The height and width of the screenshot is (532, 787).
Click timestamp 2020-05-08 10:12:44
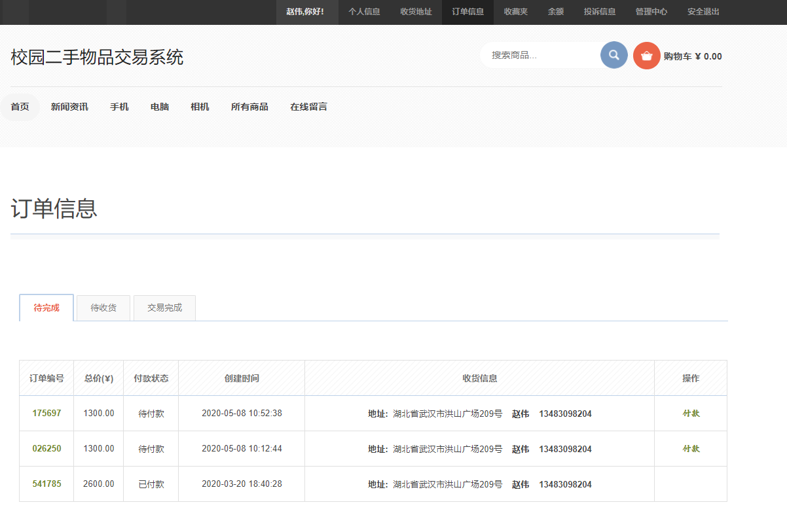tap(242, 449)
